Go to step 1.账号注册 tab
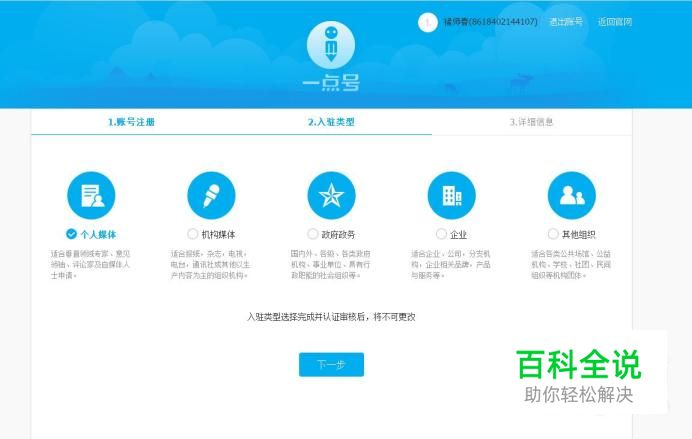This screenshot has height=439, width=692. point(132,122)
